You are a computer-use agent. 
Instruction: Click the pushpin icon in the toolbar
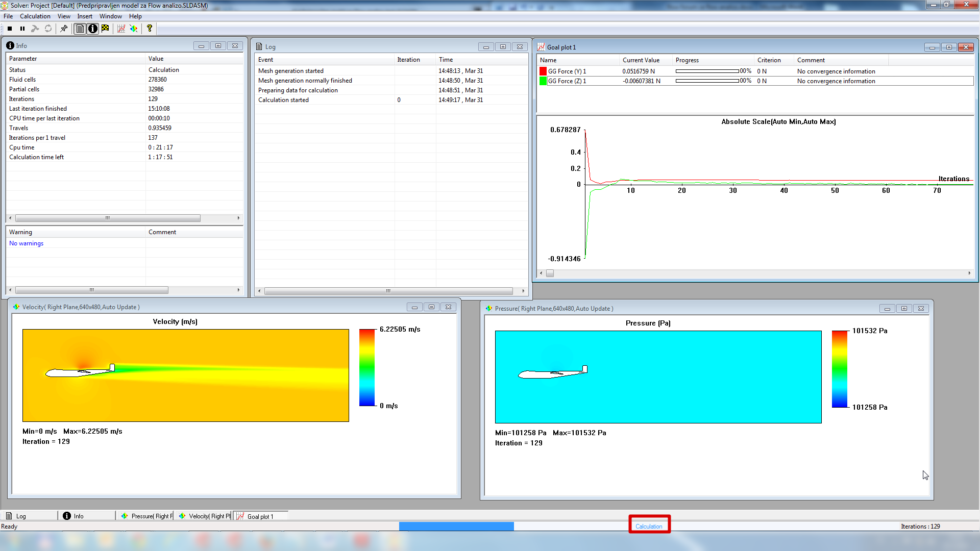pos(64,29)
